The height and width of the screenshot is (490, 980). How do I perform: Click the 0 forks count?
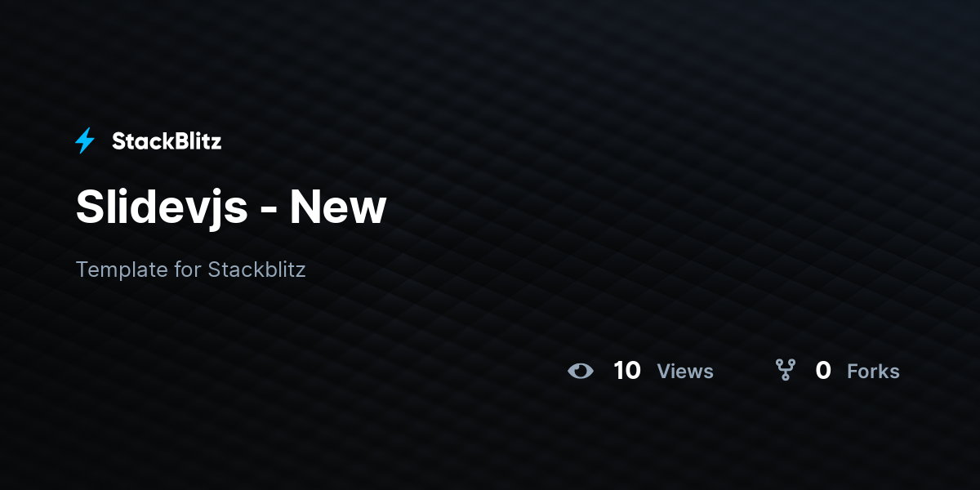tap(823, 371)
